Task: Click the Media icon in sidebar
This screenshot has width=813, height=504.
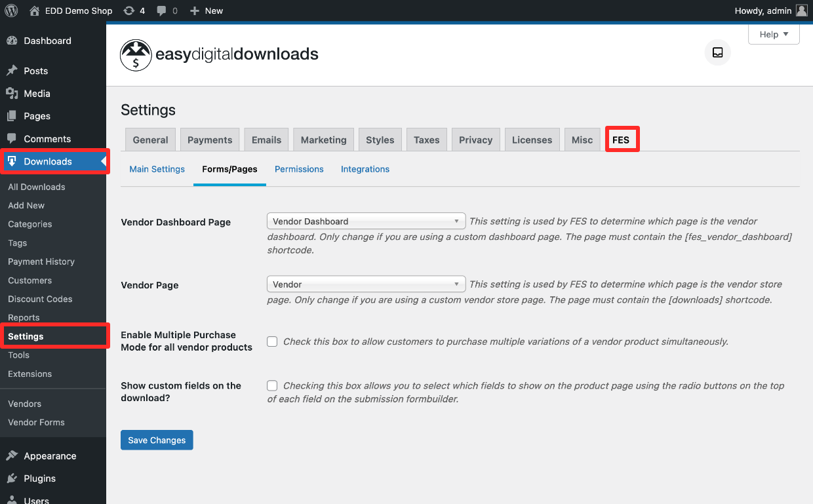Action: click(12, 93)
